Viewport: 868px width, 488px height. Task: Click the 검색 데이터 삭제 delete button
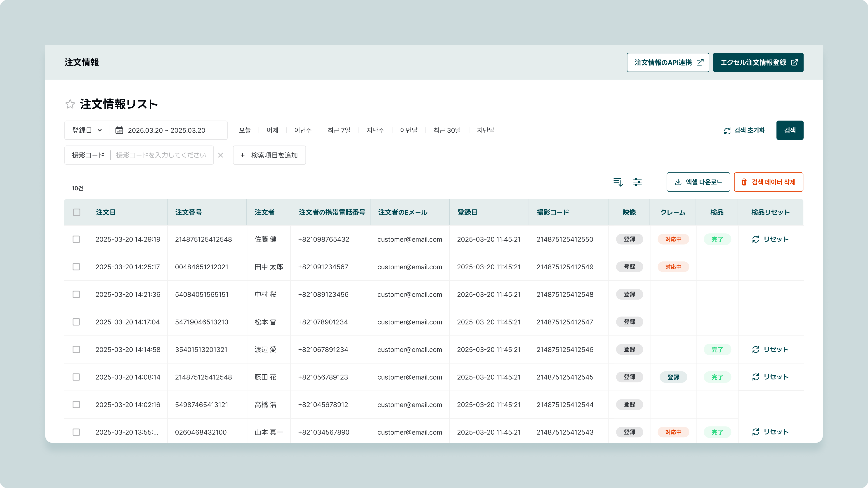click(768, 182)
